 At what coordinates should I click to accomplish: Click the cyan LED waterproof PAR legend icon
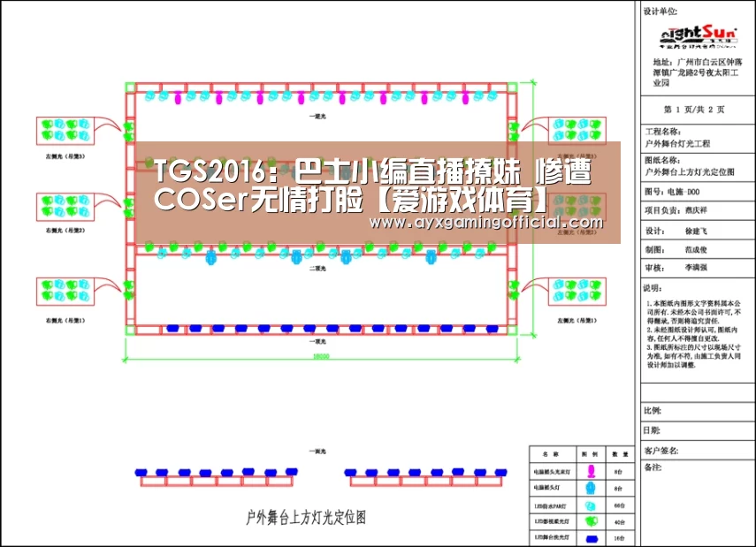coord(591,505)
